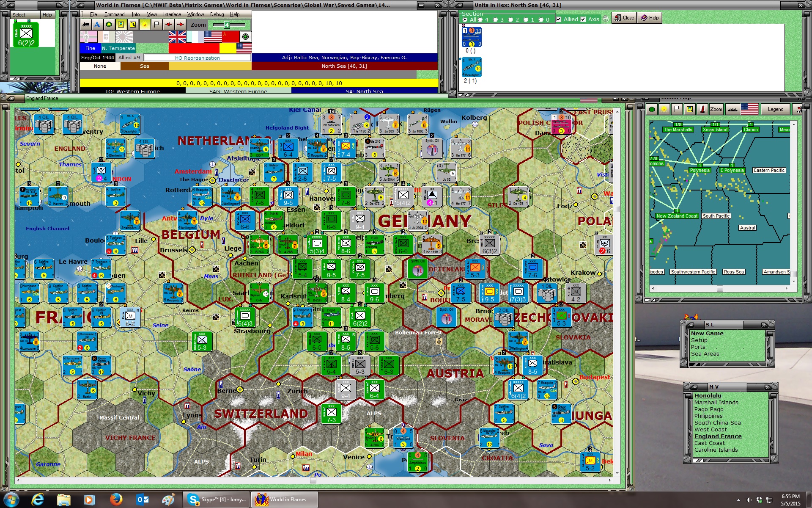Click the locomotive toolbar icon
This screenshot has width=812, height=508.
pyautogui.click(x=86, y=25)
